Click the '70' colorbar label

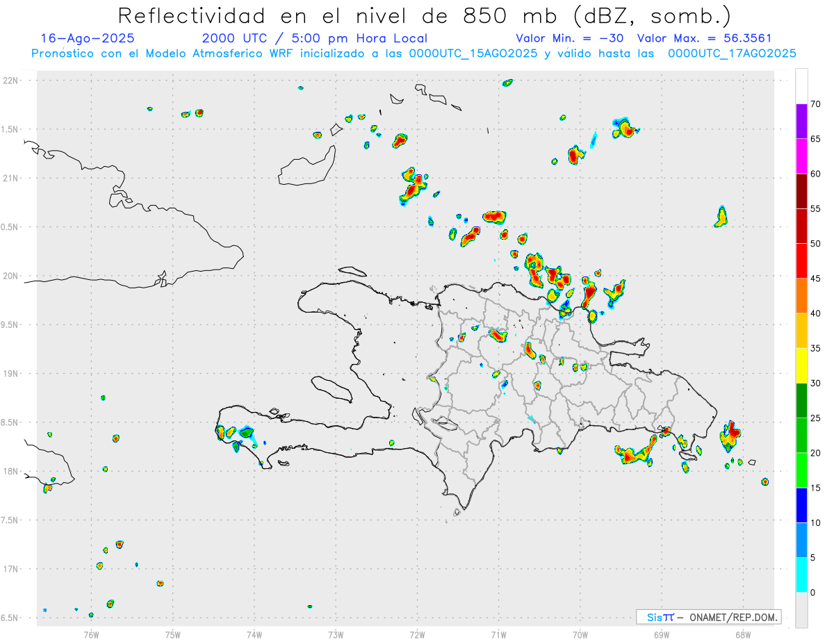815,104
